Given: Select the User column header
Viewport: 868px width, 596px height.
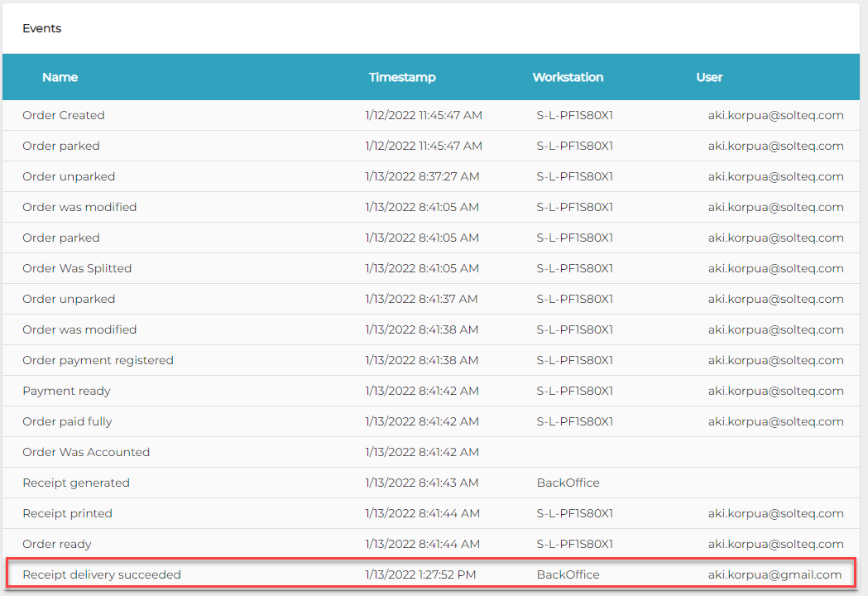Looking at the screenshot, I should [709, 77].
